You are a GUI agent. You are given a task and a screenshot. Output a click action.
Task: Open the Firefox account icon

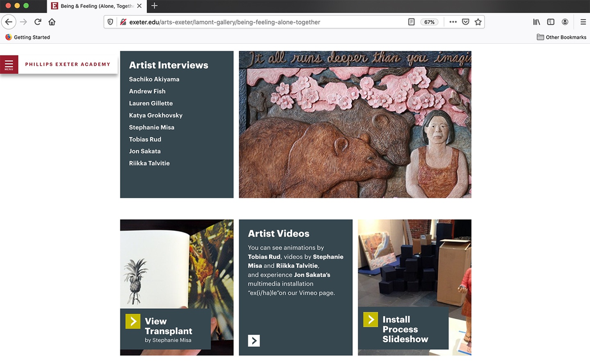point(565,22)
